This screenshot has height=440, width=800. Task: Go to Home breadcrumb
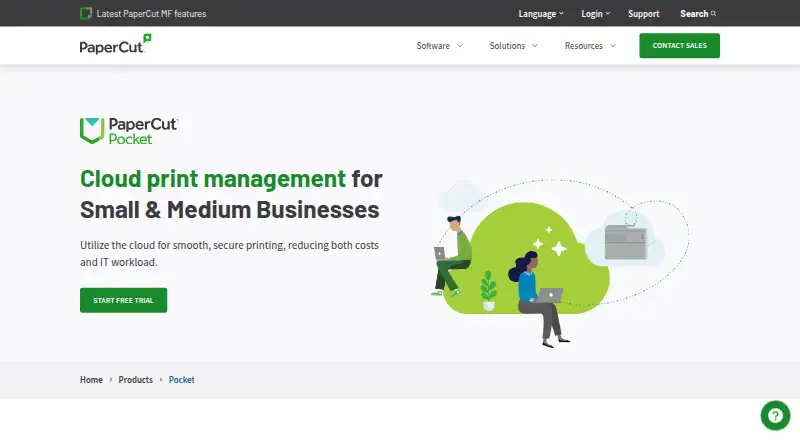(91, 380)
